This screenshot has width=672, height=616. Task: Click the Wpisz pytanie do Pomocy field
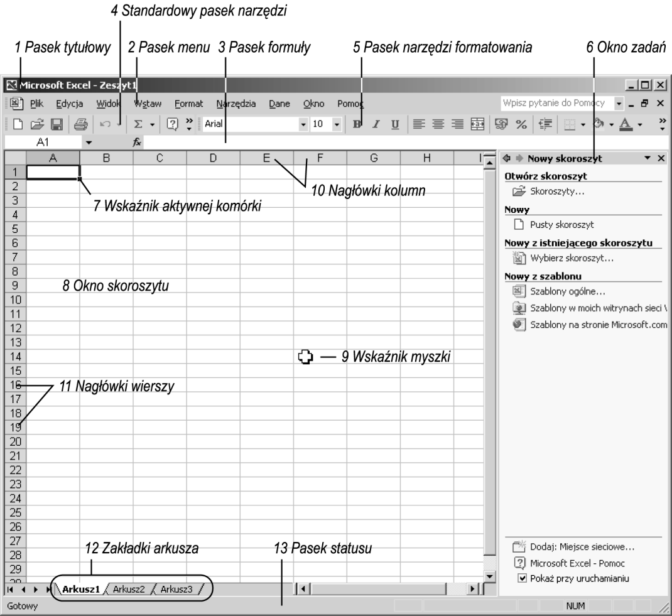coord(556,103)
